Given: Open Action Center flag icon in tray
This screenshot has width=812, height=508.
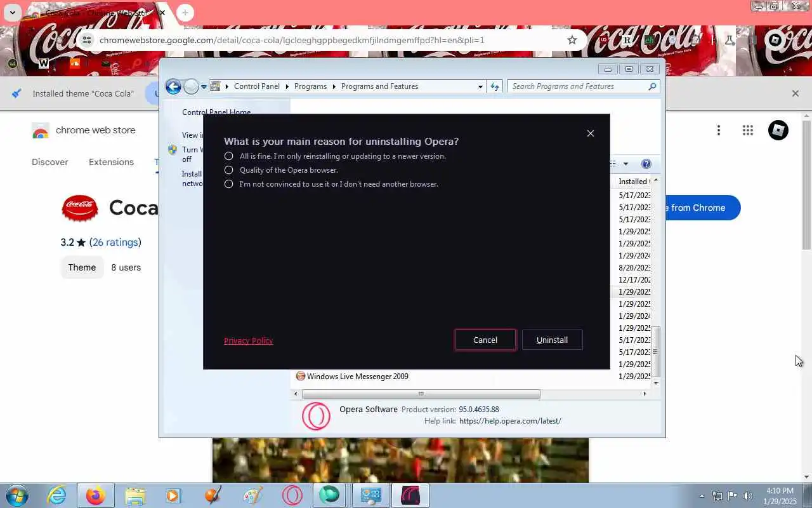Looking at the screenshot, I should pos(733,496).
